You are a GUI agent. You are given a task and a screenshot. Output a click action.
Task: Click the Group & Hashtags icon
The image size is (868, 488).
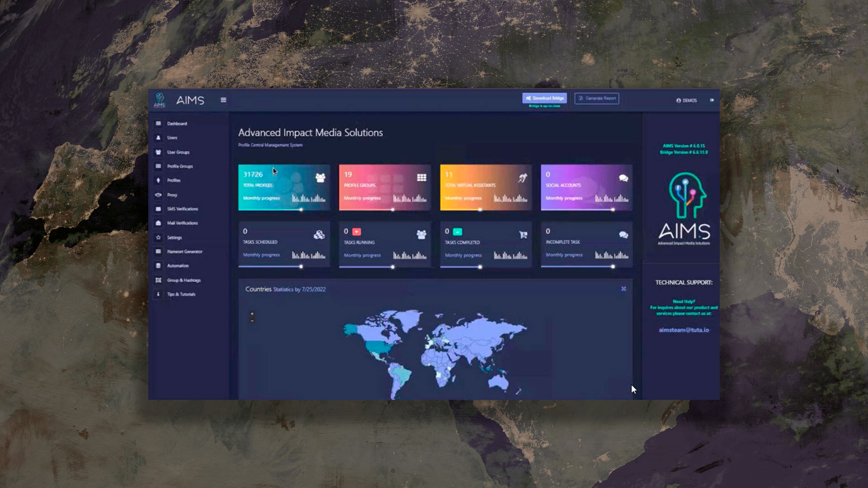[x=158, y=280]
